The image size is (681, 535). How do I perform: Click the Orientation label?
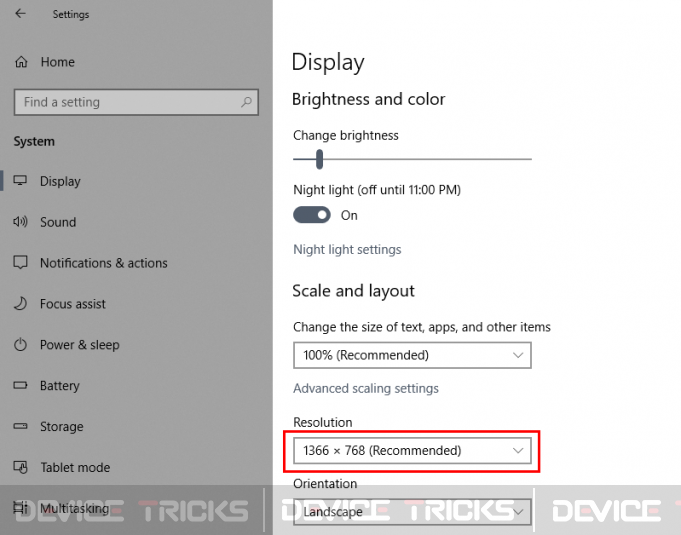tap(325, 483)
